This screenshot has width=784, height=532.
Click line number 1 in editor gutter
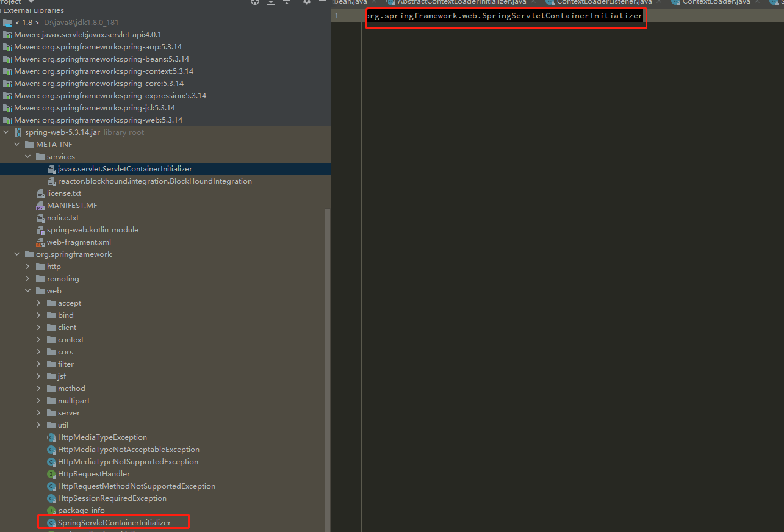click(x=336, y=16)
